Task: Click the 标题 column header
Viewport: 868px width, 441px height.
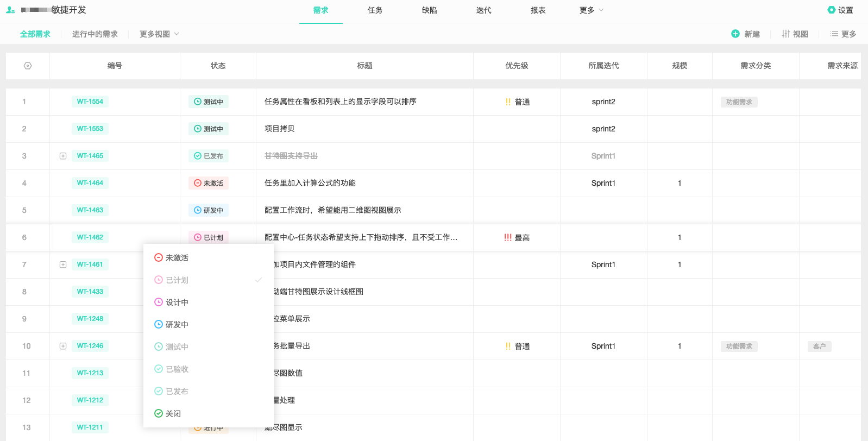Action: [x=364, y=66]
